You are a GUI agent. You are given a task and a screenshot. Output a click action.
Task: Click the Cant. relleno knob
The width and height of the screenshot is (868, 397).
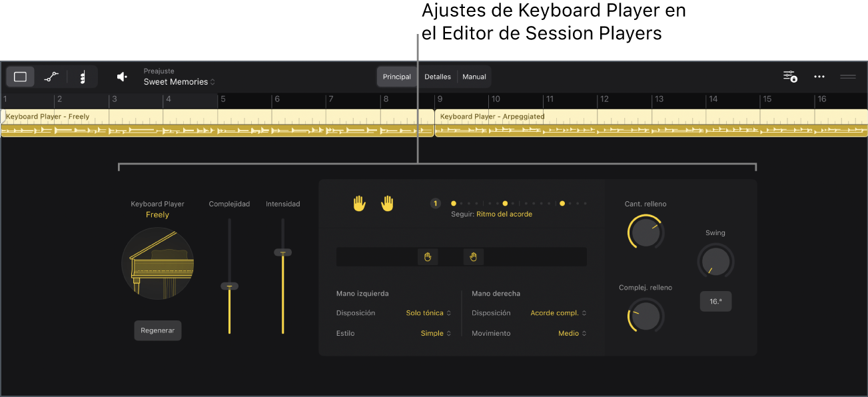[646, 232]
